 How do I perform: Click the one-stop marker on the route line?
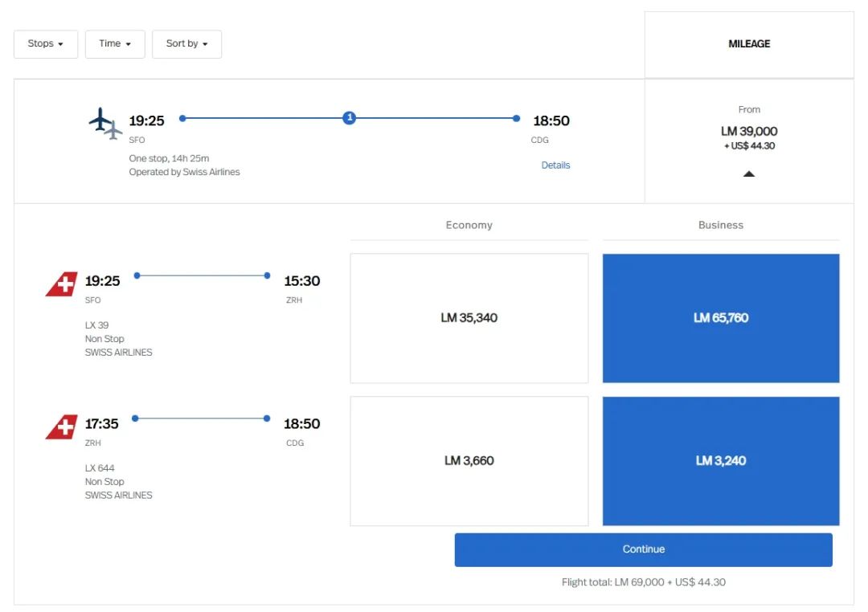(x=349, y=118)
